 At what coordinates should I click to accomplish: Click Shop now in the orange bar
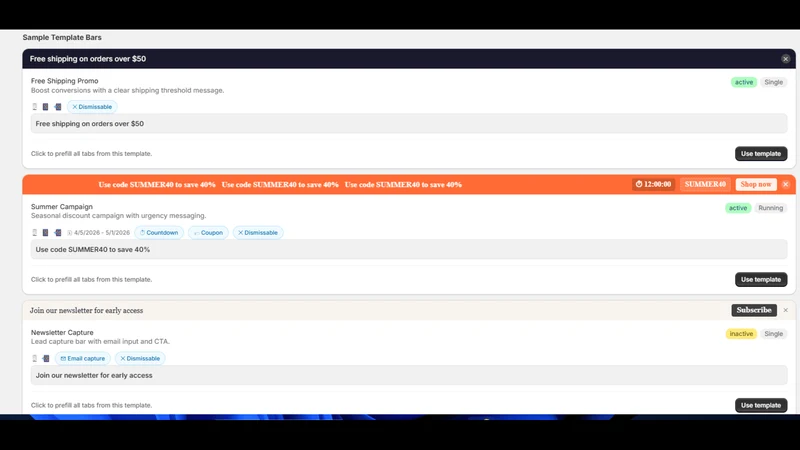tap(756, 184)
